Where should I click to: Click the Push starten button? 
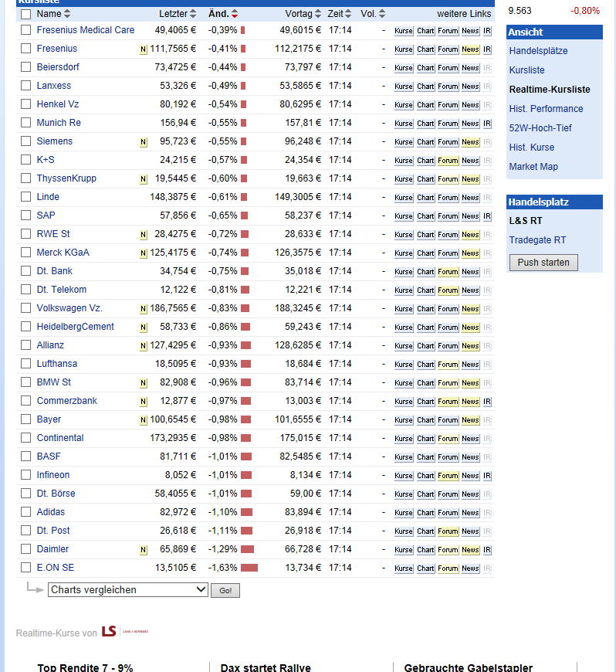pos(543,263)
